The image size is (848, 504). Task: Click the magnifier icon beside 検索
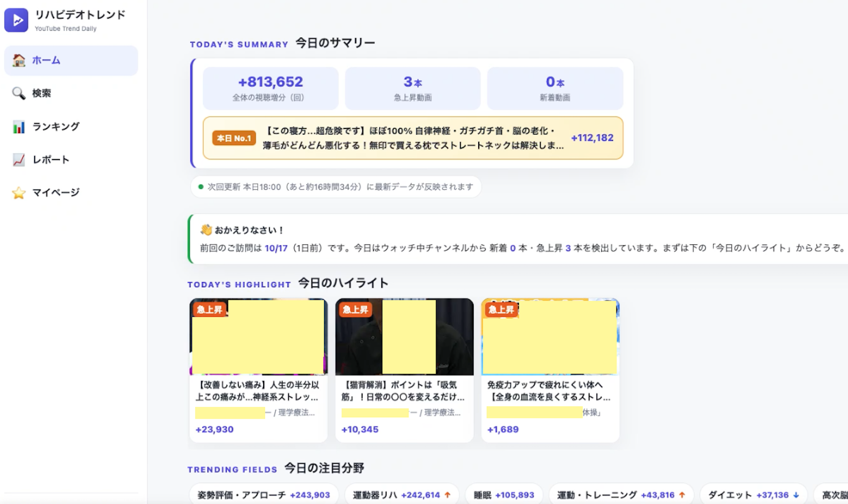(19, 93)
